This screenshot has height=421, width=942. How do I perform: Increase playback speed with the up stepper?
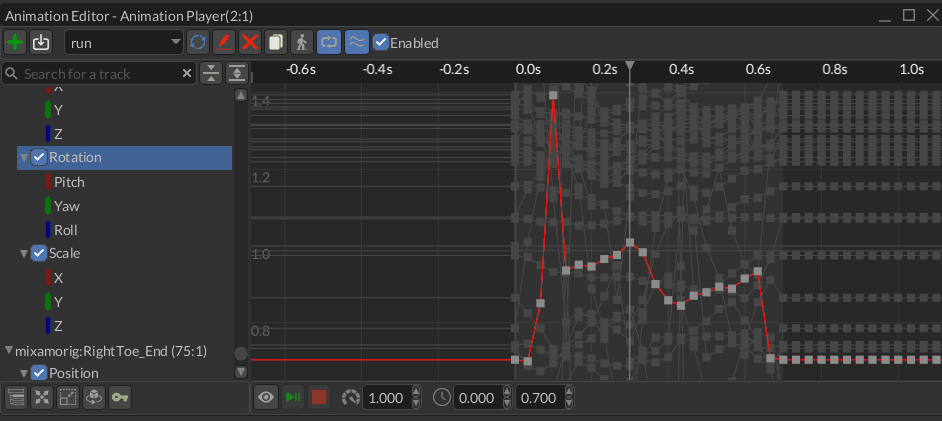[416, 392]
